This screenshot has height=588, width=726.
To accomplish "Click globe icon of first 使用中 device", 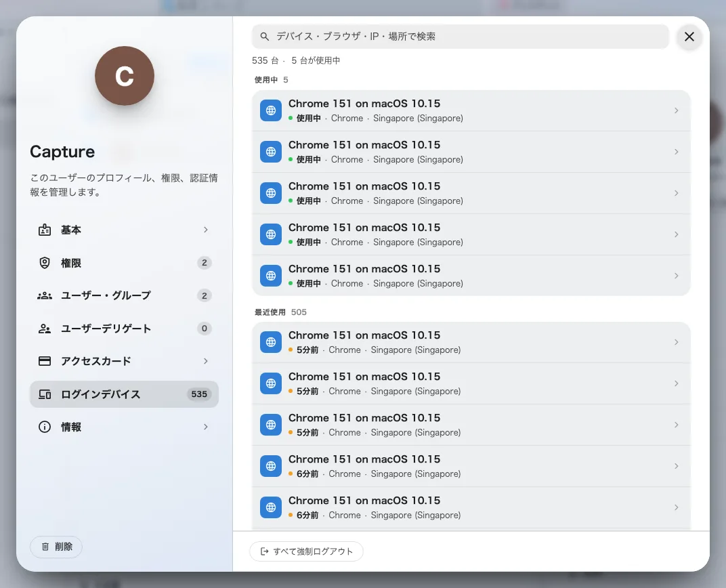I will pyautogui.click(x=271, y=110).
